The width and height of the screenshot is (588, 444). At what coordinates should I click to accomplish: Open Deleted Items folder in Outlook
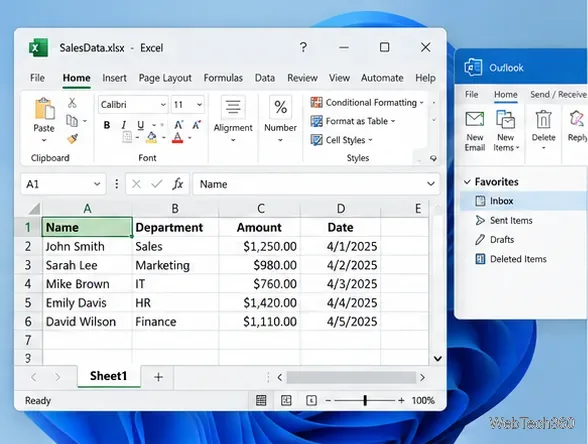(x=511, y=259)
